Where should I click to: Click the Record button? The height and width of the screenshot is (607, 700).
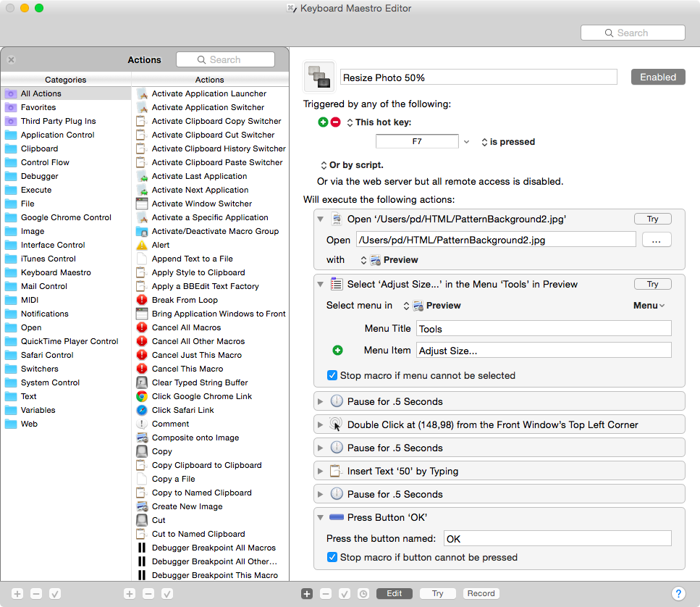481,593
